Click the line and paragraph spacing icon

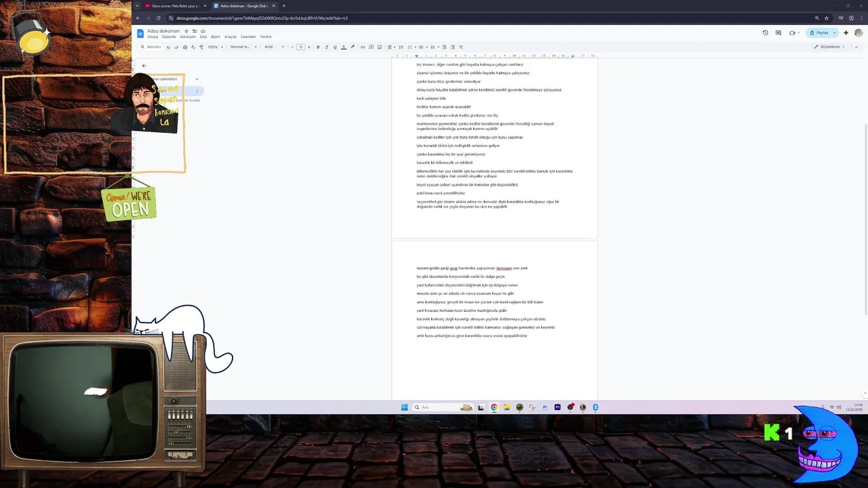point(401,47)
